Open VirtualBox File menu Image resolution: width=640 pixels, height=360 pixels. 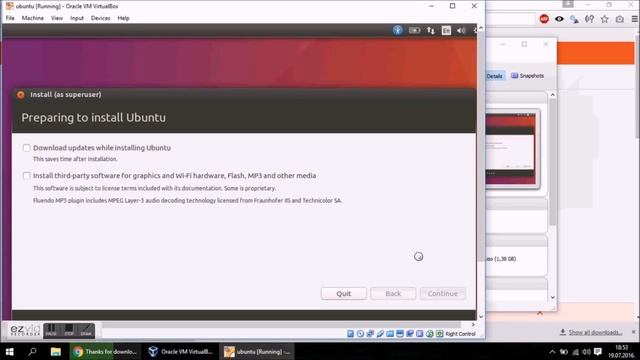click(x=10, y=18)
